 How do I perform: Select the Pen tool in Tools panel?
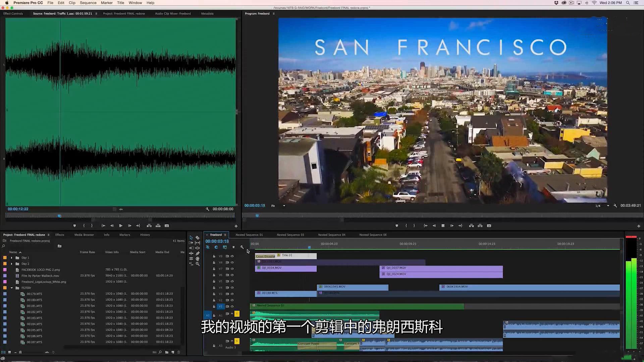pyautogui.click(x=198, y=253)
